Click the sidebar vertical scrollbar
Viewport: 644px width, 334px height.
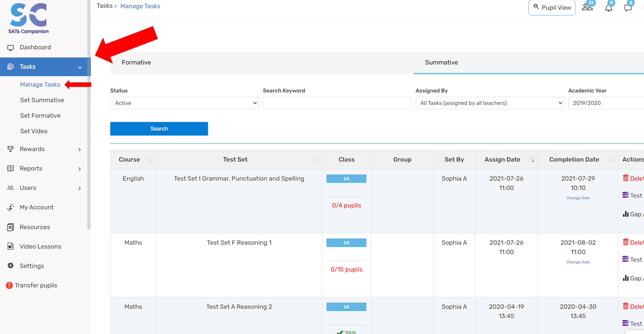89,114
